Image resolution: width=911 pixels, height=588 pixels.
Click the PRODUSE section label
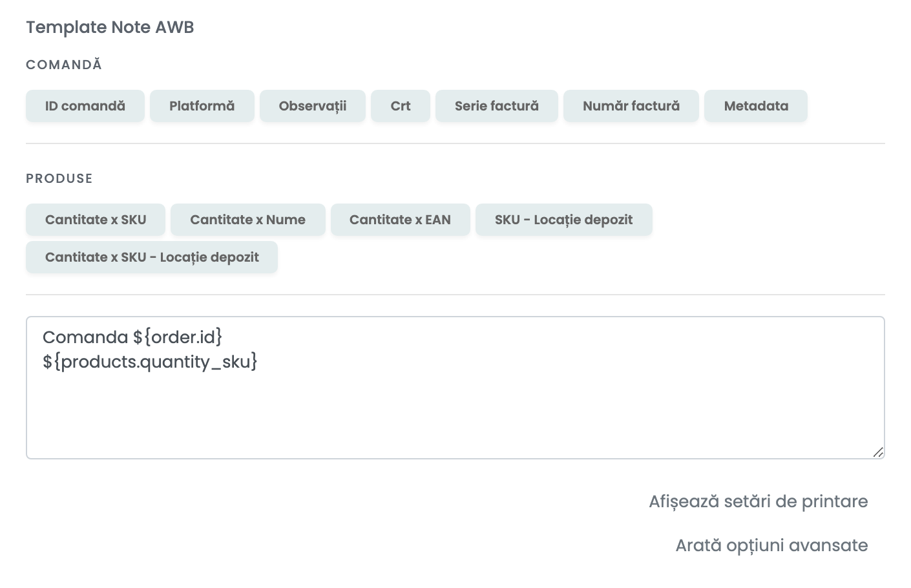pos(59,178)
